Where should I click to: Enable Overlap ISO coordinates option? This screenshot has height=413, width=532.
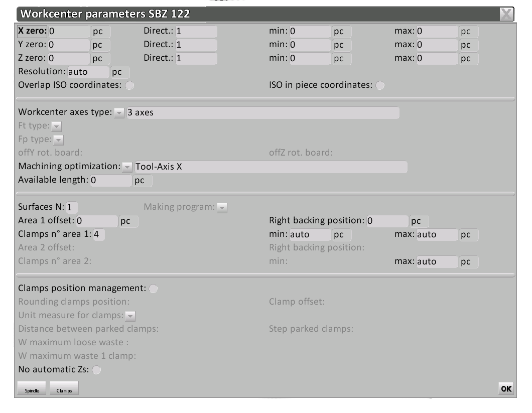[x=129, y=85]
